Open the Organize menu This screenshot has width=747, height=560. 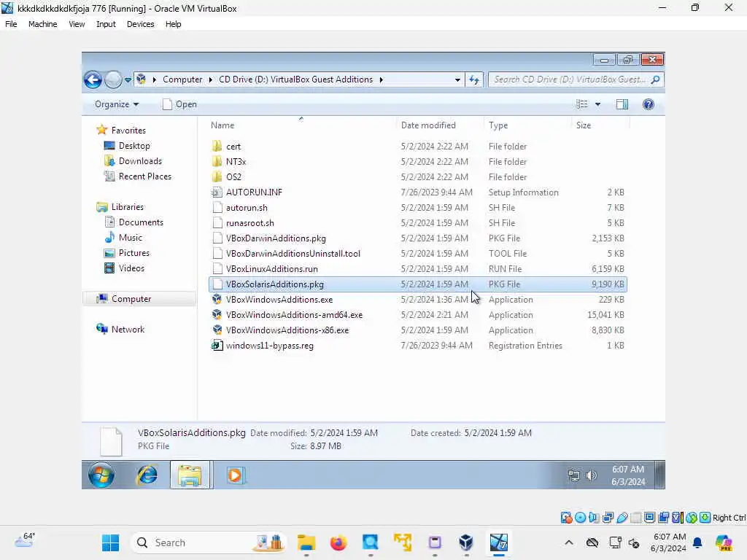click(x=116, y=104)
